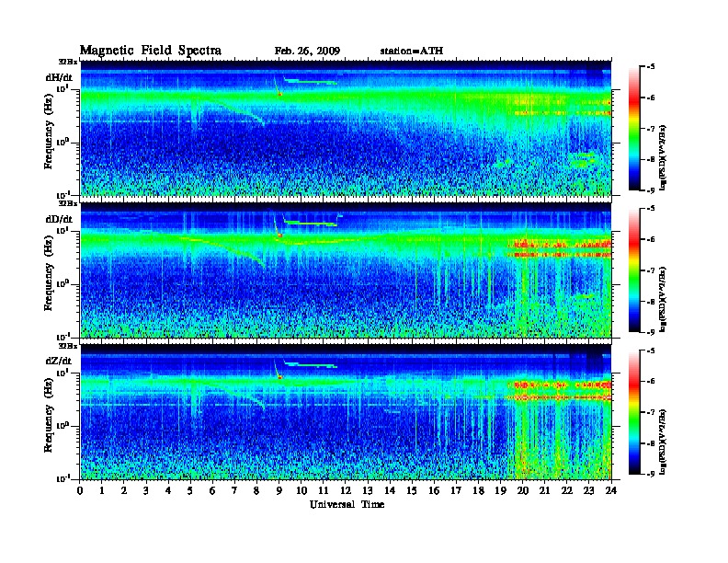The height and width of the screenshot is (563, 728).
Task: Click hour tick label "19" on time axis
Action: pyautogui.click(x=500, y=490)
